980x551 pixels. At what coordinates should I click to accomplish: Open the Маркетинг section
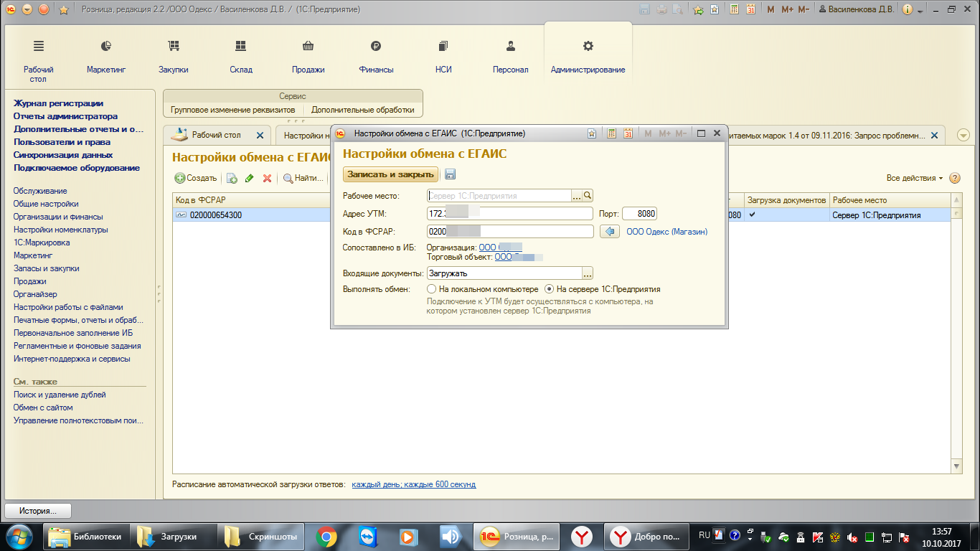pyautogui.click(x=106, y=57)
